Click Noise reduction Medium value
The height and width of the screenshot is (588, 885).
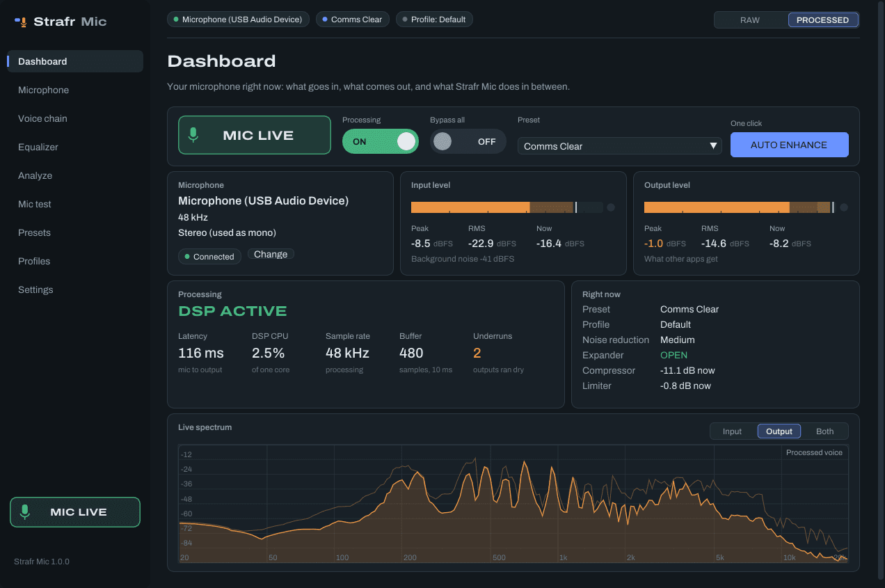pos(678,340)
